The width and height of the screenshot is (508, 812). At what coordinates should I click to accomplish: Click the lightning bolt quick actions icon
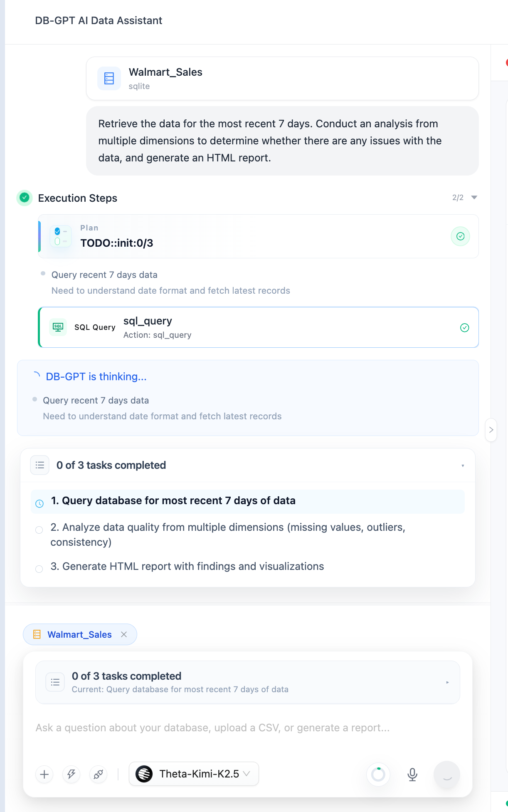(72, 774)
